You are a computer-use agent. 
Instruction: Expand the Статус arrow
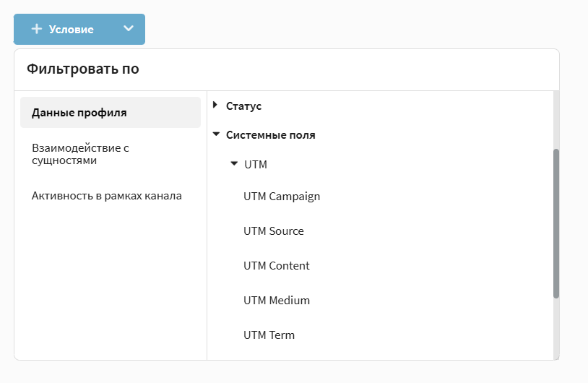tap(215, 106)
